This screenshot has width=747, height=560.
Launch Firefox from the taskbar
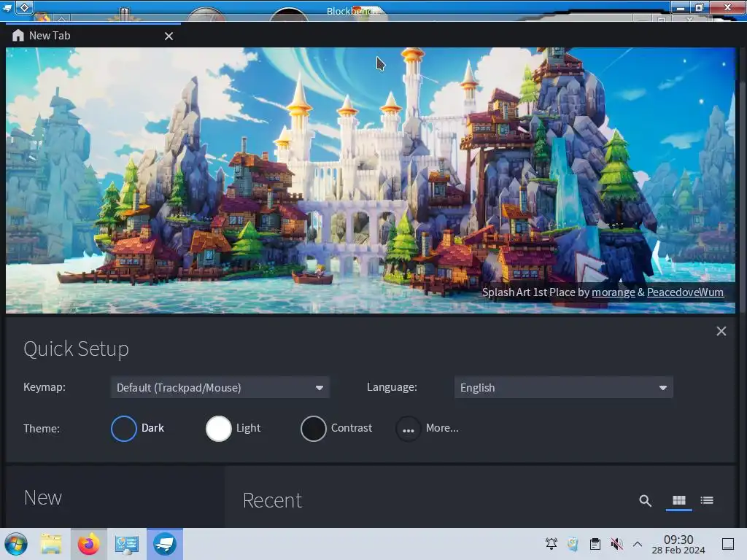pyautogui.click(x=88, y=544)
